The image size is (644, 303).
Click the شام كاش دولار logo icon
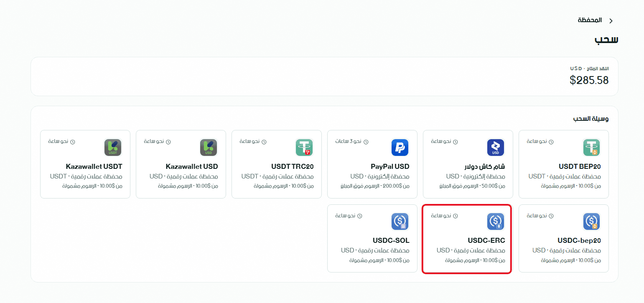point(496,148)
